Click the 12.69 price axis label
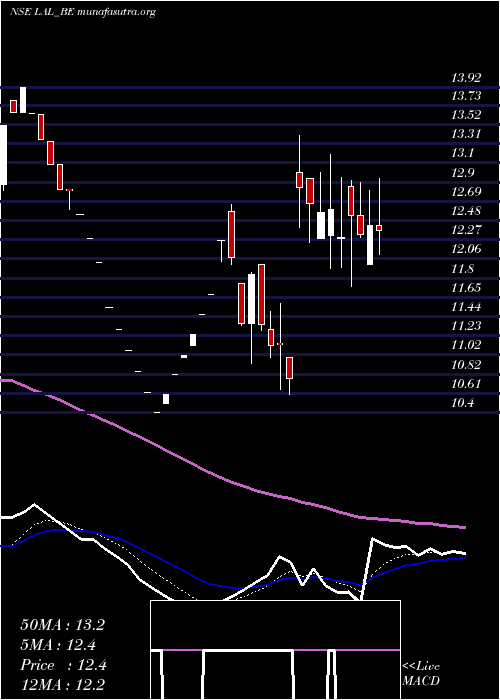Screen dimensions: 500x700 click(467, 192)
